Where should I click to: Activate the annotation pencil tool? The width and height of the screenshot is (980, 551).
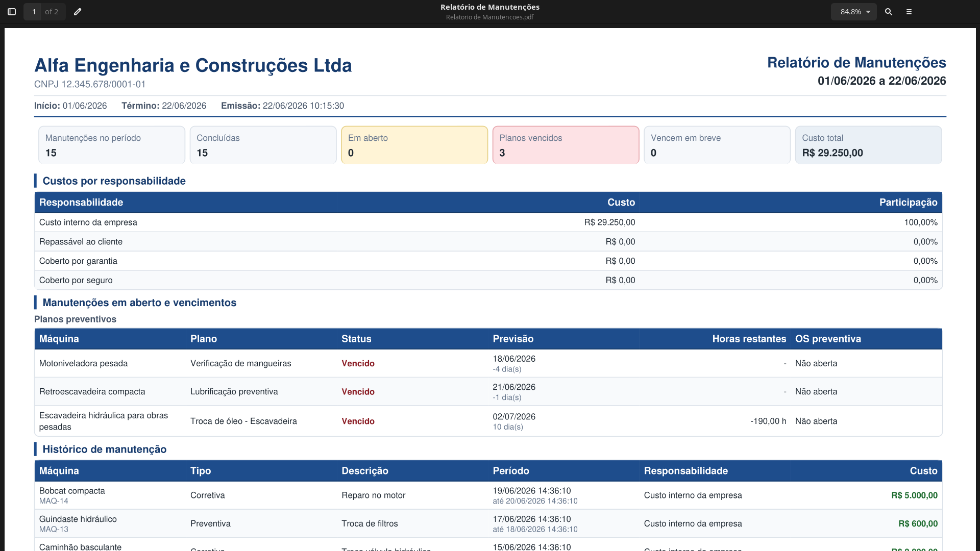[x=78, y=12]
